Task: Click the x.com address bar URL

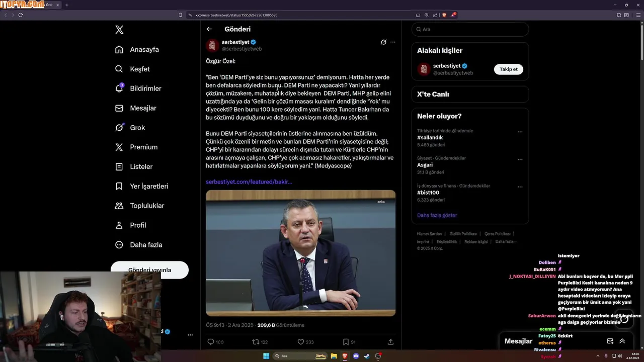Action: pos(236,15)
